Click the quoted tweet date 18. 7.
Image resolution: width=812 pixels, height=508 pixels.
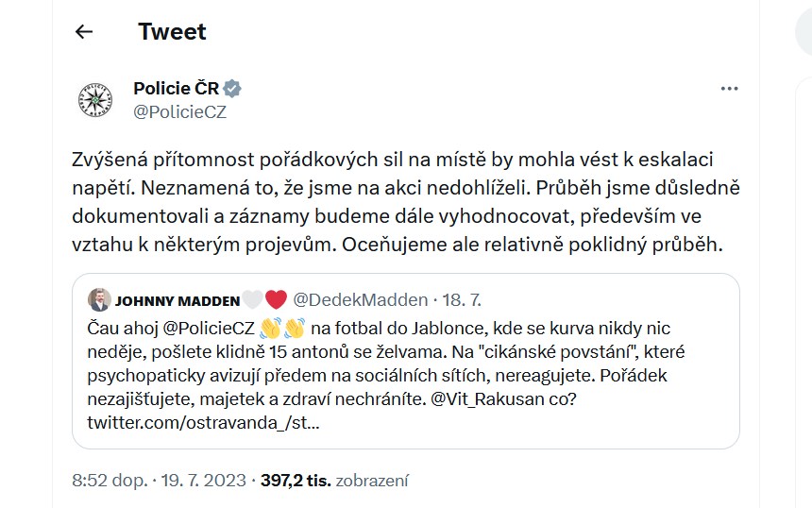(x=462, y=300)
